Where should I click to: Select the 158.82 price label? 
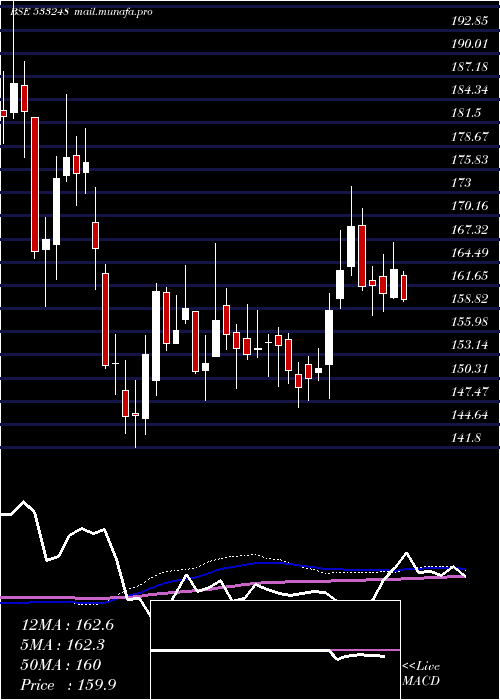469,299
